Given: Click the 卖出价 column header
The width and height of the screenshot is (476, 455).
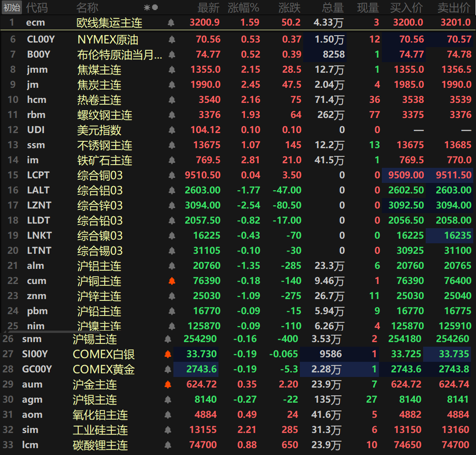Looking at the screenshot, I should [454, 8].
